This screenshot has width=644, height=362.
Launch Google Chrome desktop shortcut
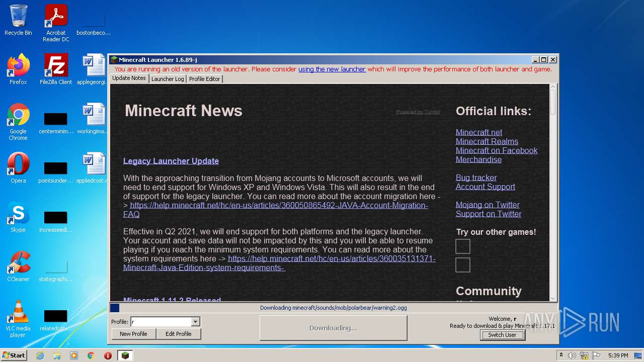click(x=18, y=122)
